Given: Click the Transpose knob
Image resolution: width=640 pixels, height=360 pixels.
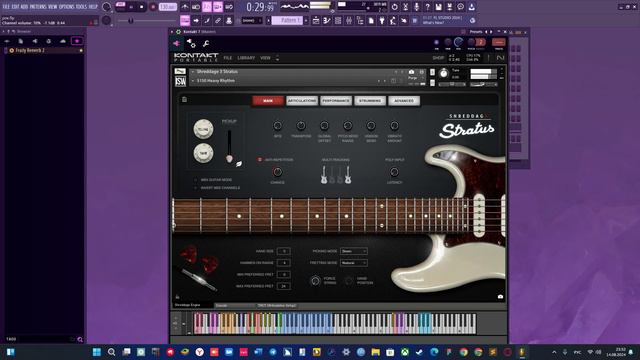Looking at the screenshot, I should [301, 126].
